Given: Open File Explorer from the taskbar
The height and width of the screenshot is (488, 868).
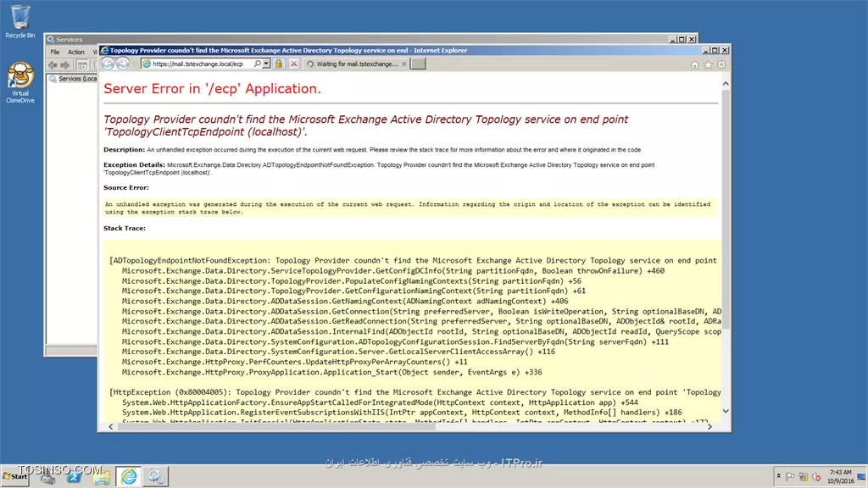Looking at the screenshot, I should click(x=102, y=476).
